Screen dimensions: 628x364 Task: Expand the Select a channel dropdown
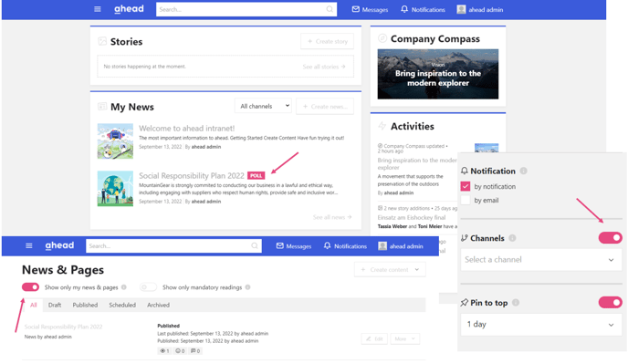[541, 259]
